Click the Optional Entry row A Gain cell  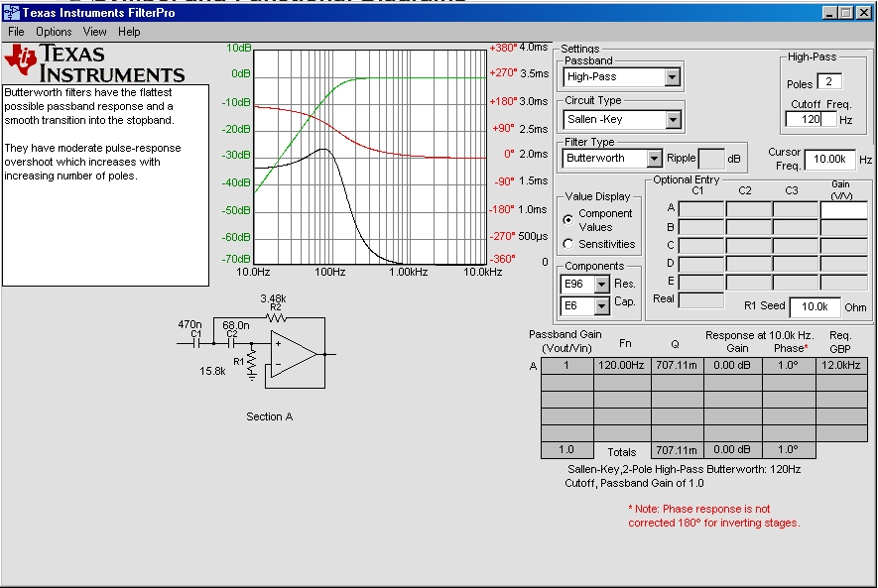(844, 210)
